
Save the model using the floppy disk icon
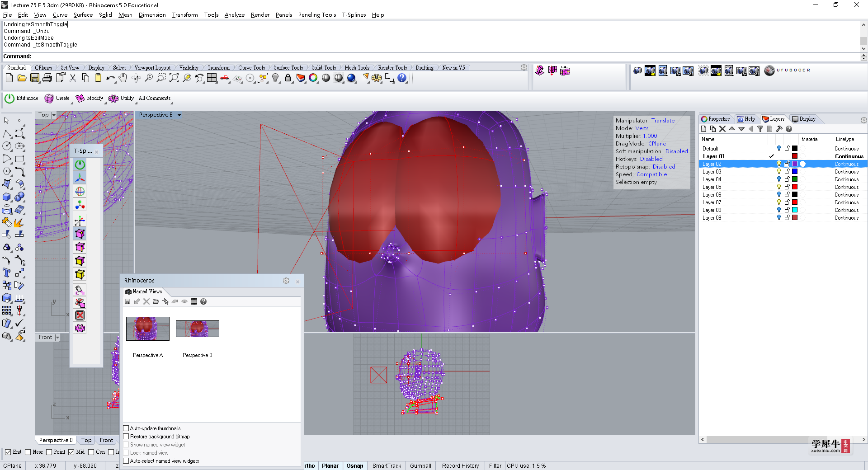pyautogui.click(x=34, y=78)
